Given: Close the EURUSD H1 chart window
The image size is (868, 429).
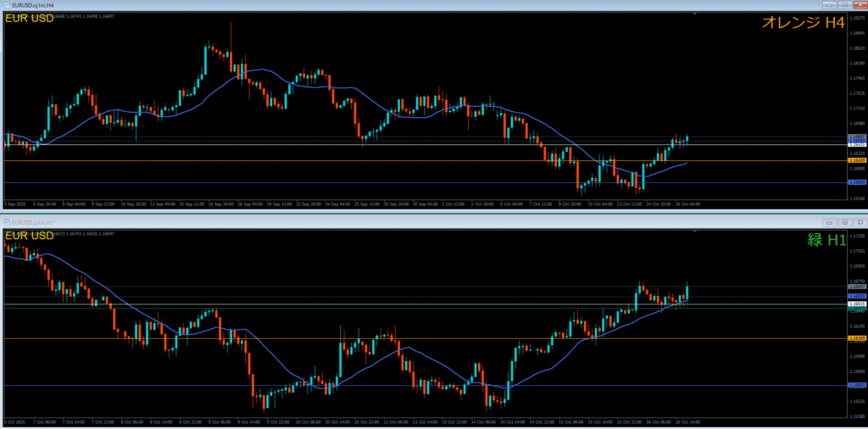Looking at the screenshot, I should click(859, 221).
